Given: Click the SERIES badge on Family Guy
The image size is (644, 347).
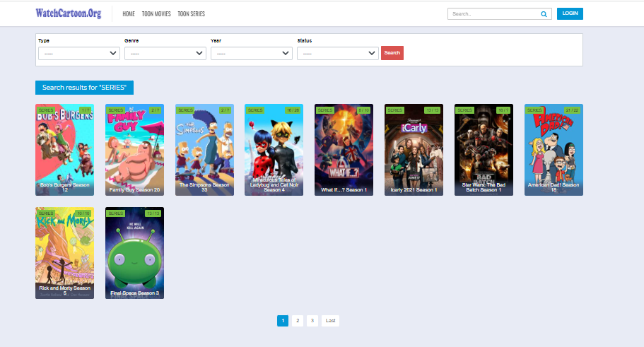Looking at the screenshot, I should [x=115, y=110].
